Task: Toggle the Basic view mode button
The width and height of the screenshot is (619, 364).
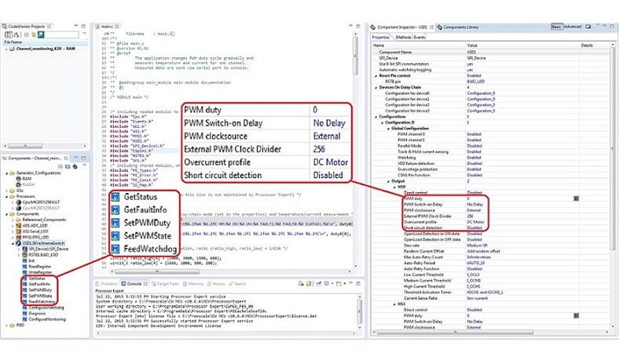Action: tap(556, 26)
